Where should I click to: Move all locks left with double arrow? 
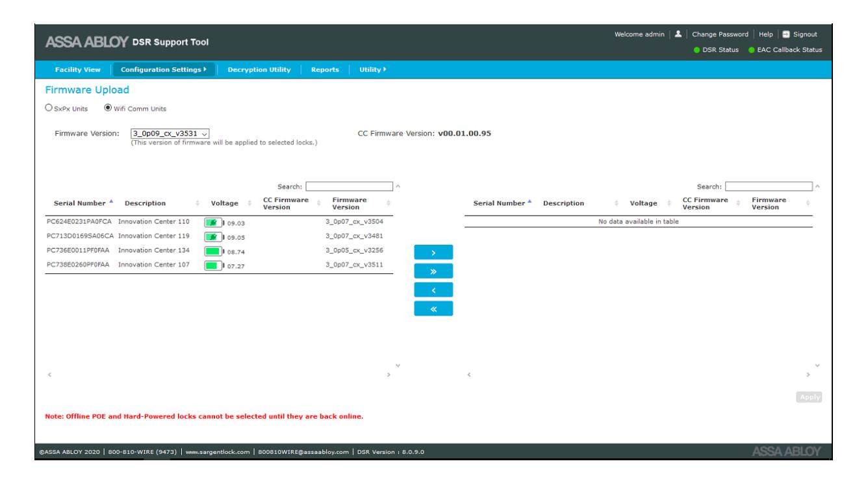[433, 309]
